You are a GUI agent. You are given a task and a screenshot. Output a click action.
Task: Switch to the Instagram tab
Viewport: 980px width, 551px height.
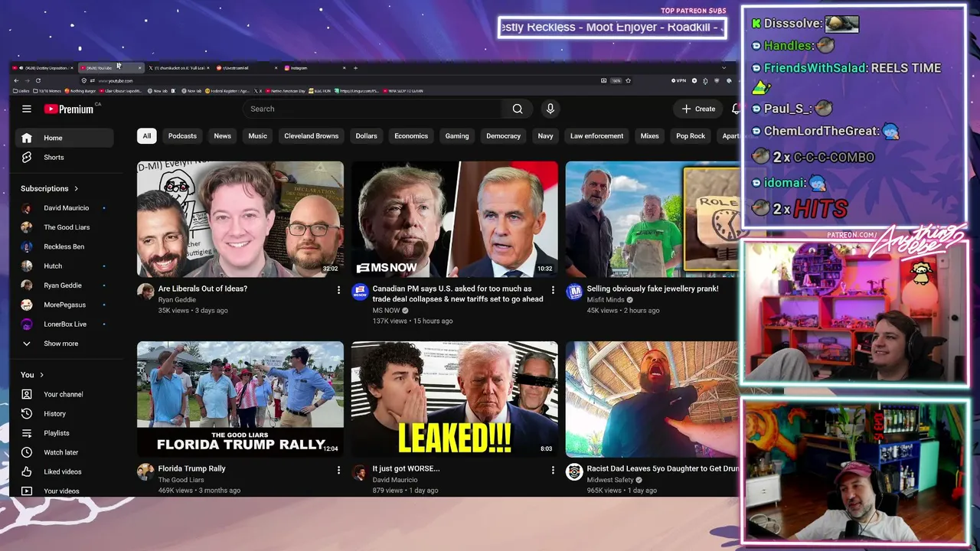315,68
